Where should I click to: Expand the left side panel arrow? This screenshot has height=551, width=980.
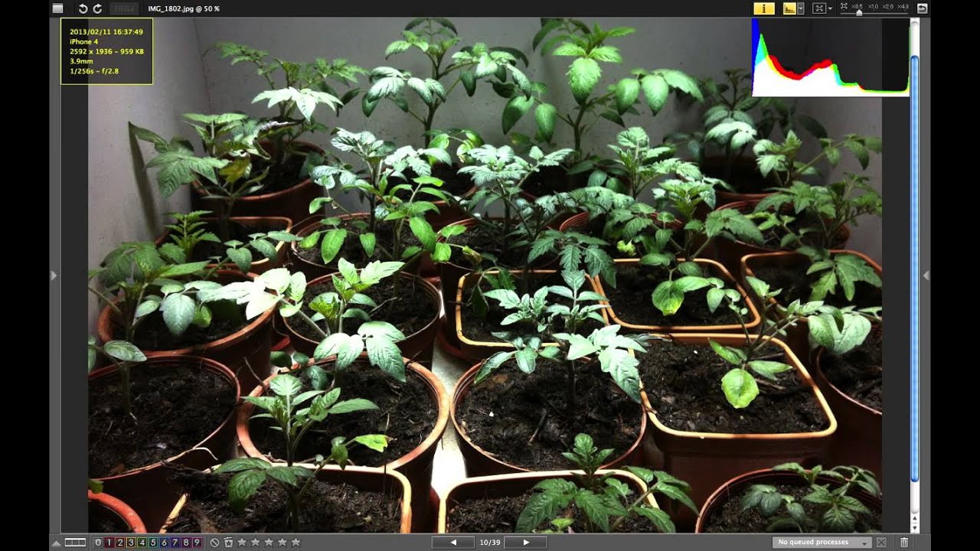54,275
